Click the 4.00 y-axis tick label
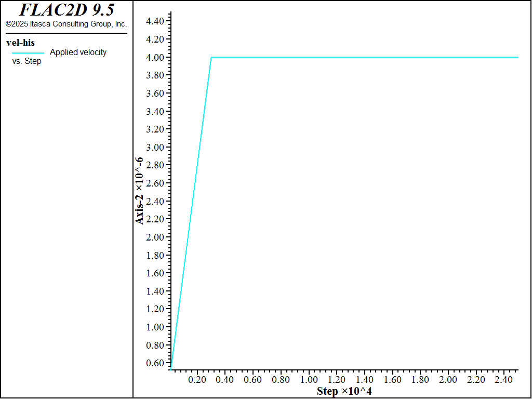Screen dimensions: 532x399 coord(155,57)
